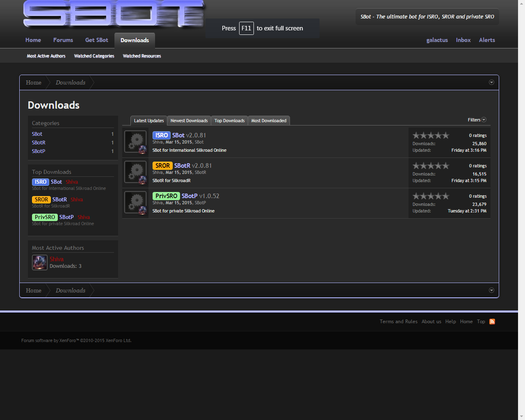525x420 pixels.
Task: Click Home in the top breadcrumb
Action: click(34, 82)
